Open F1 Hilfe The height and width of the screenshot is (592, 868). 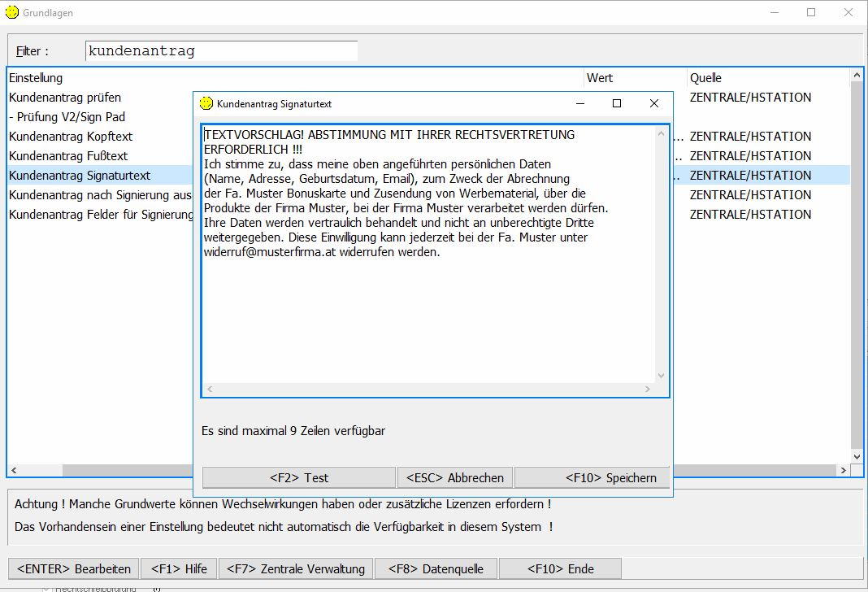[179, 568]
